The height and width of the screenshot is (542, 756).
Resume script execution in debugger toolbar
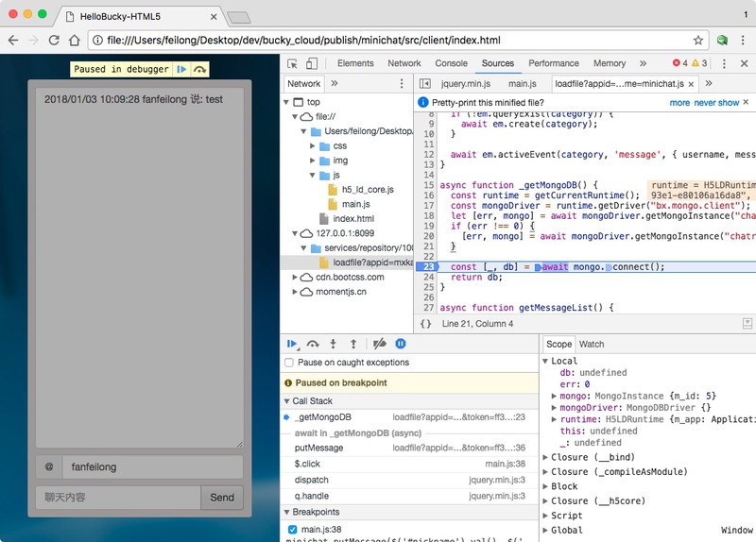(292, 345)
